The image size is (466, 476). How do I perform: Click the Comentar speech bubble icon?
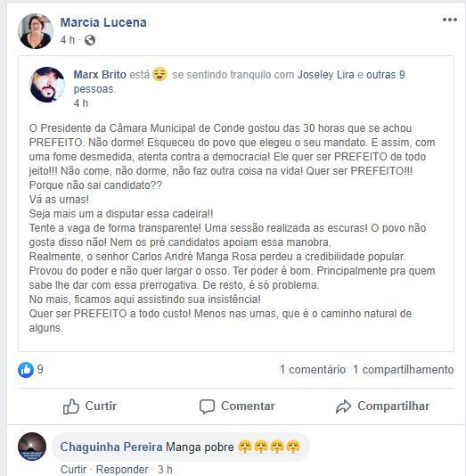pyautogui.click(x=207, y=406)
